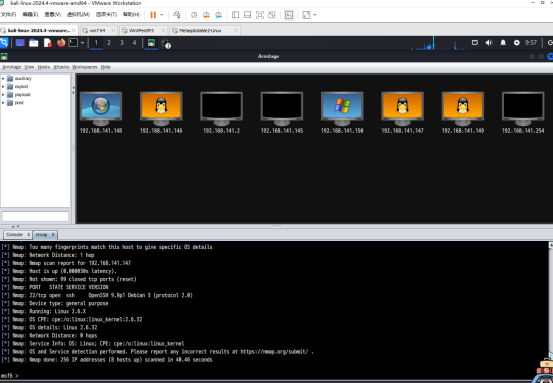Click the VMware Unity mode icon
The height and width of the screenshot is (383, 553).
pos(272,15)
